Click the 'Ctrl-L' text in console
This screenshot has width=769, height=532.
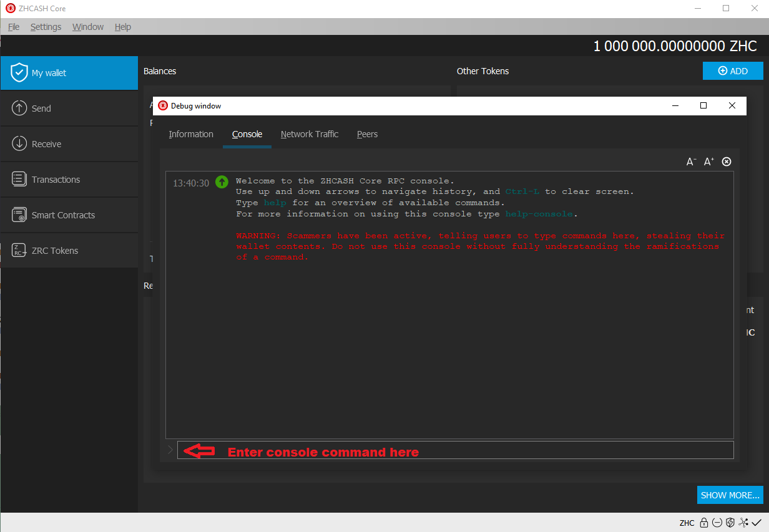[x=522, y=191]
